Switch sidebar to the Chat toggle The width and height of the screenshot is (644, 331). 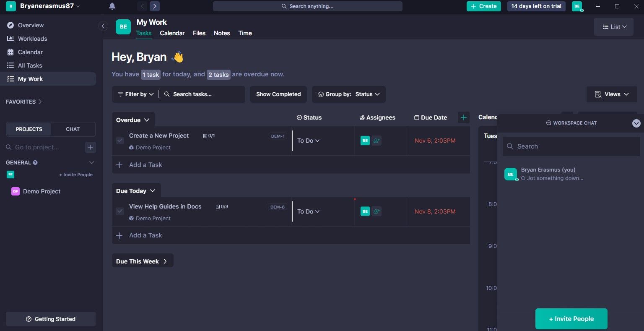pos(73,129)
